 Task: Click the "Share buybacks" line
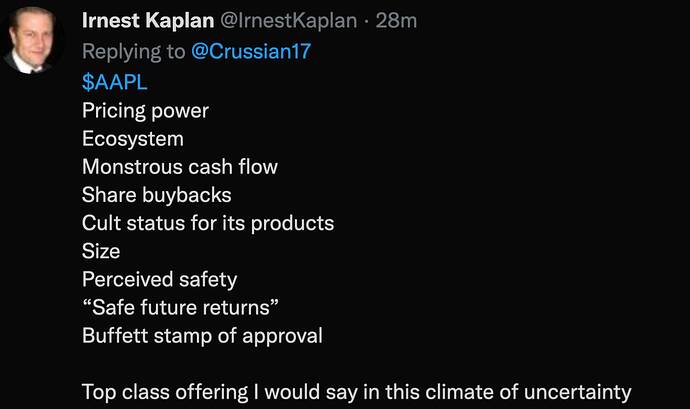point(156,194)
